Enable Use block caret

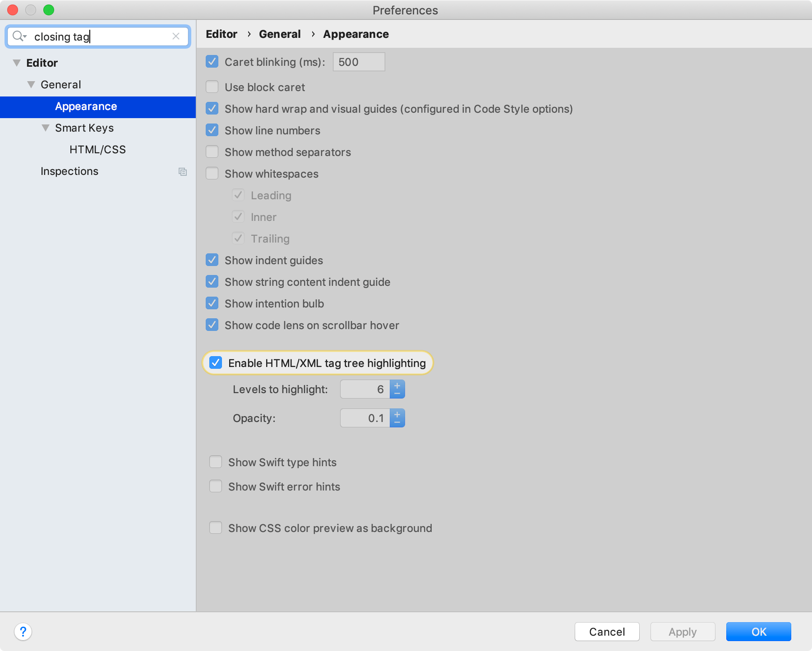(212, 87)
